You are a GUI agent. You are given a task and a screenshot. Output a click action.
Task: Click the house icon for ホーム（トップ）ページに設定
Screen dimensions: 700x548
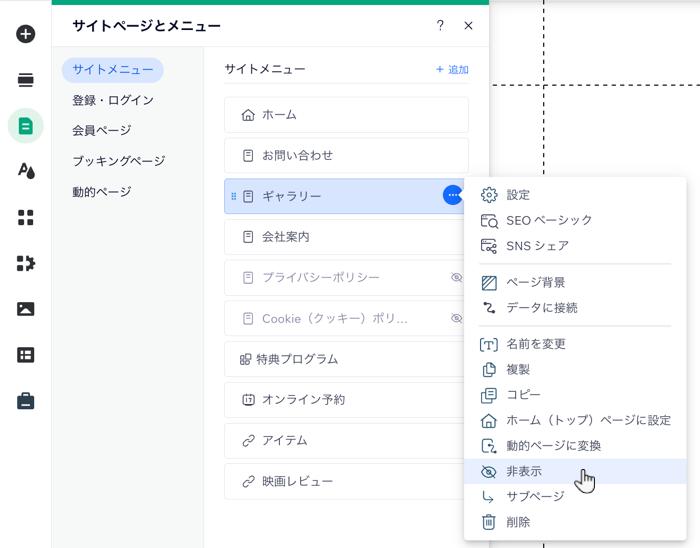tap(489, 420)
